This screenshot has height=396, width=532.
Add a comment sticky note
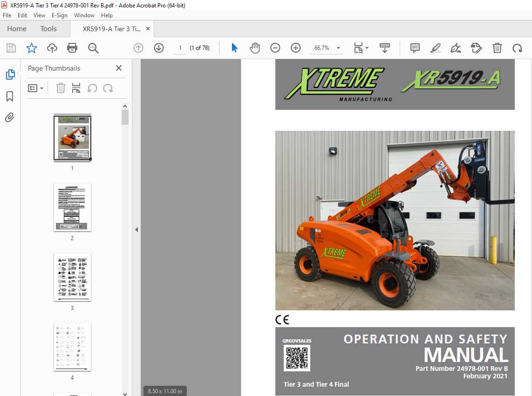pyautogui.click(x=415, y=48)
